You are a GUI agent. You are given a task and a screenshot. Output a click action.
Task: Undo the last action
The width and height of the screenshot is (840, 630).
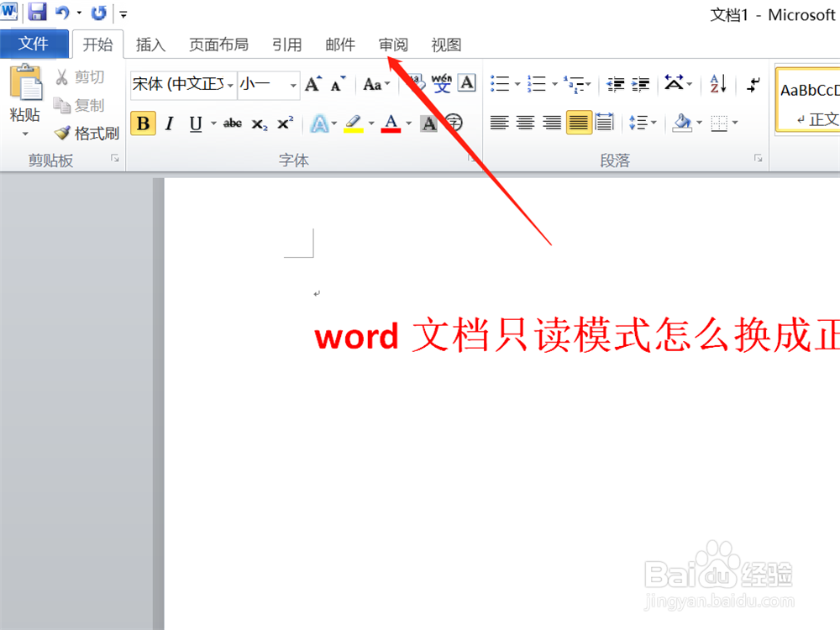pyautogui.click(x=63, y=13)
